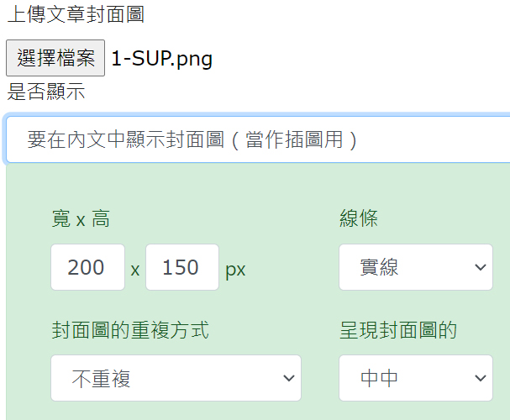This screenshot has height=420, width=510.
Task: Click the 呈現封面圖的 label
Action: [x=398, y=330]
